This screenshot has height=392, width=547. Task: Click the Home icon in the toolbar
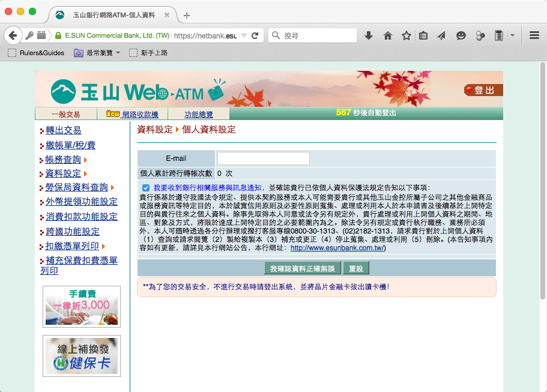[x=387, y=35]
